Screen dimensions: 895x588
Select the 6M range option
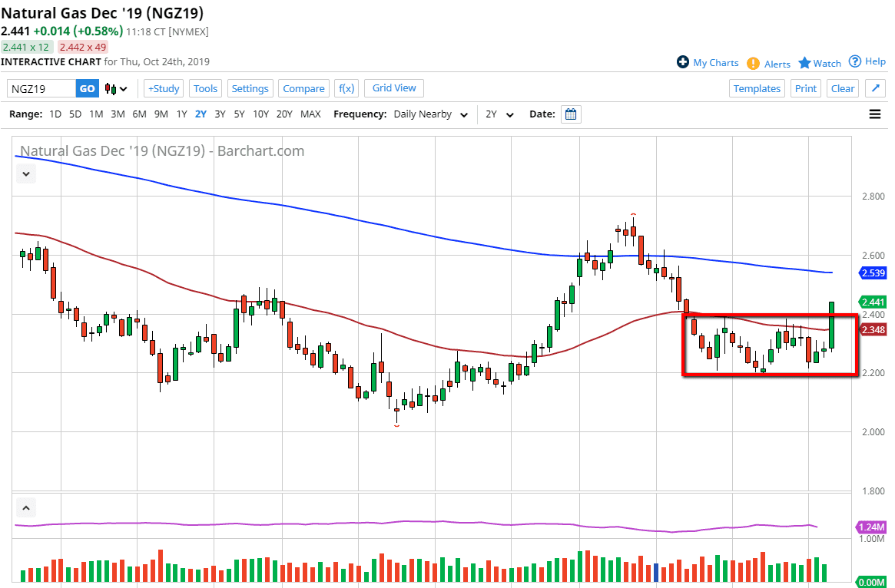[139, 114]
